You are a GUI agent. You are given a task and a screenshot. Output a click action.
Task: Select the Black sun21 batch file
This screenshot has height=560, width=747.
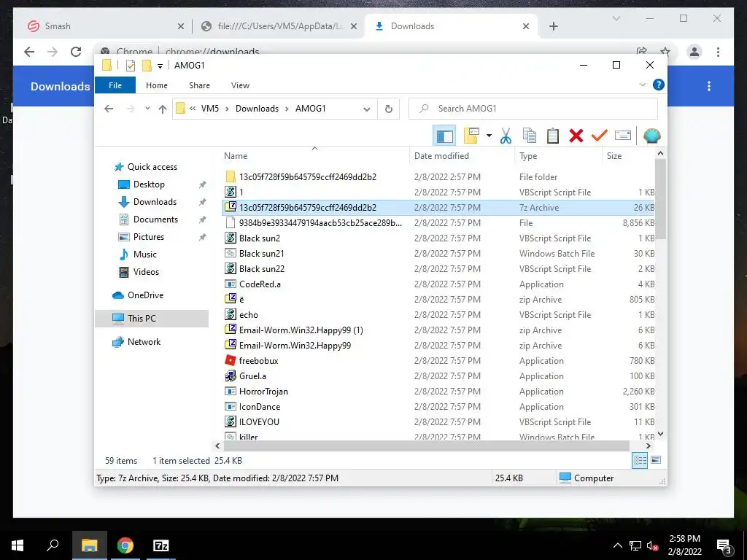[x=262, y=253]
